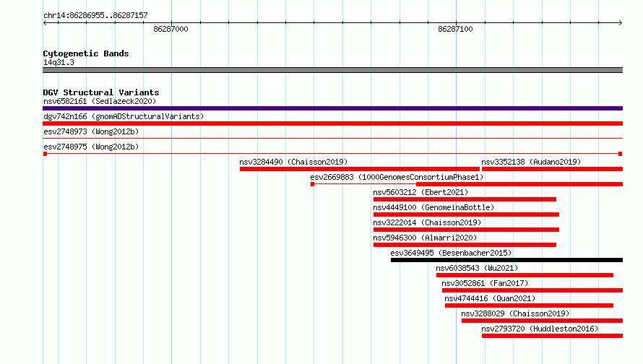
Task: Select the nsv3288029 red bar
Action: [x=542, y=321]
